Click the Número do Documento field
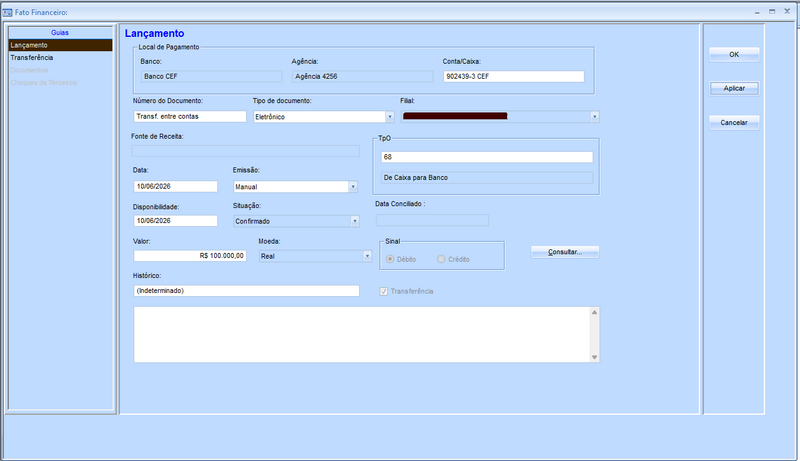Viewport: 800px width, 461px height. [x=190, y=116]
